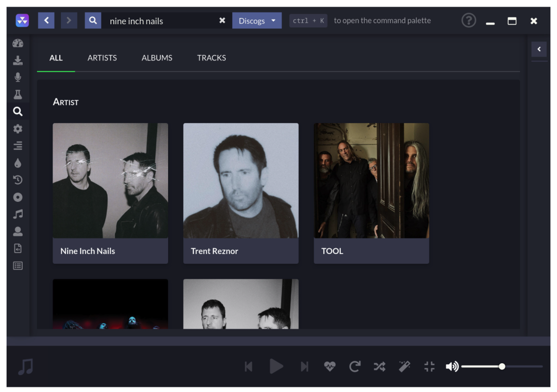This screenshot has height=392, width=557.
Task: Switch to the Tracks tab
Action: pyautogui.click(x=211, y=58)
